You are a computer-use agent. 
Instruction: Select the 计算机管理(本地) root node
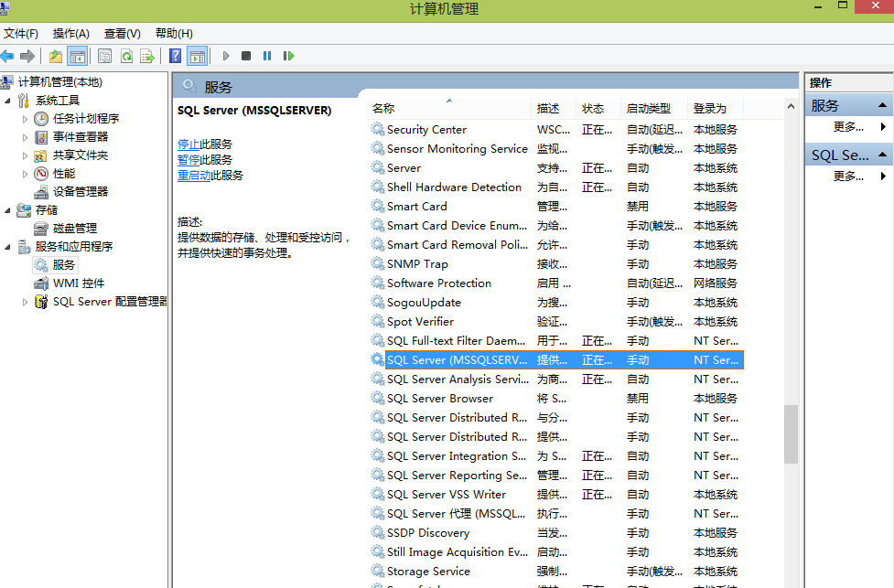click(x=59, y=82)
